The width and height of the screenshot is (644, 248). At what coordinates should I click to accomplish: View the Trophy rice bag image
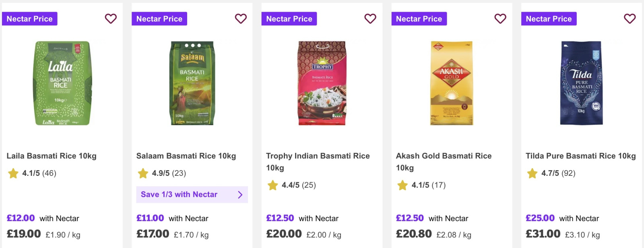tap(322, 83)
